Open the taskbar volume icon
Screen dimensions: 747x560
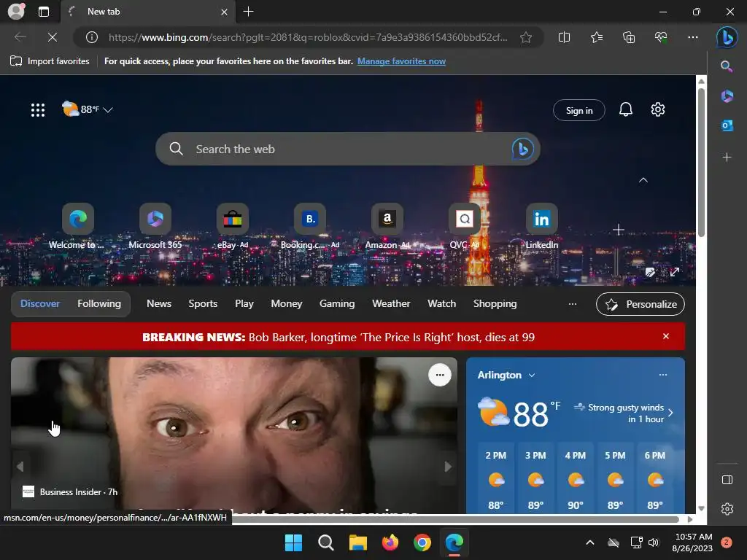(654, 542)
